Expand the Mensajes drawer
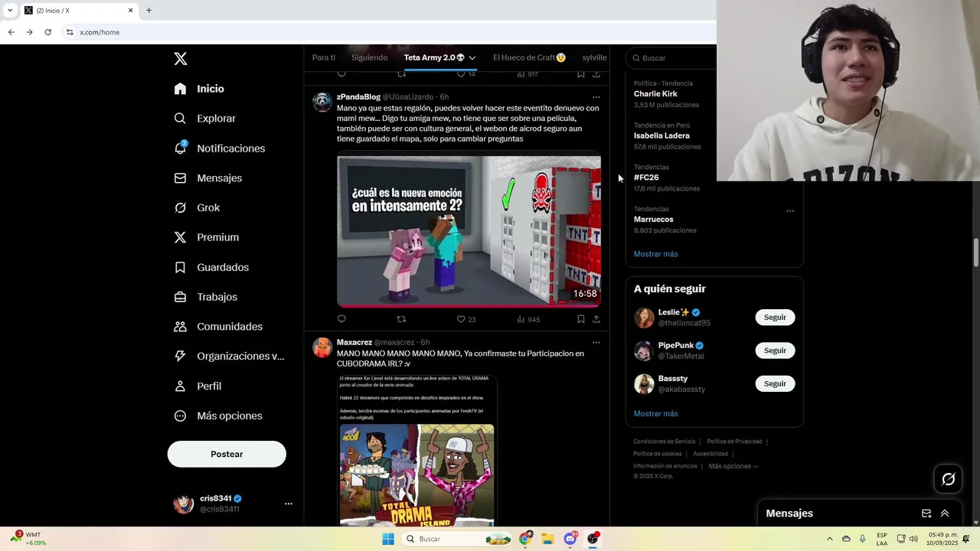The width and height of the screenshot is (980, 551). pyautogui.click(x=945, y=514)
